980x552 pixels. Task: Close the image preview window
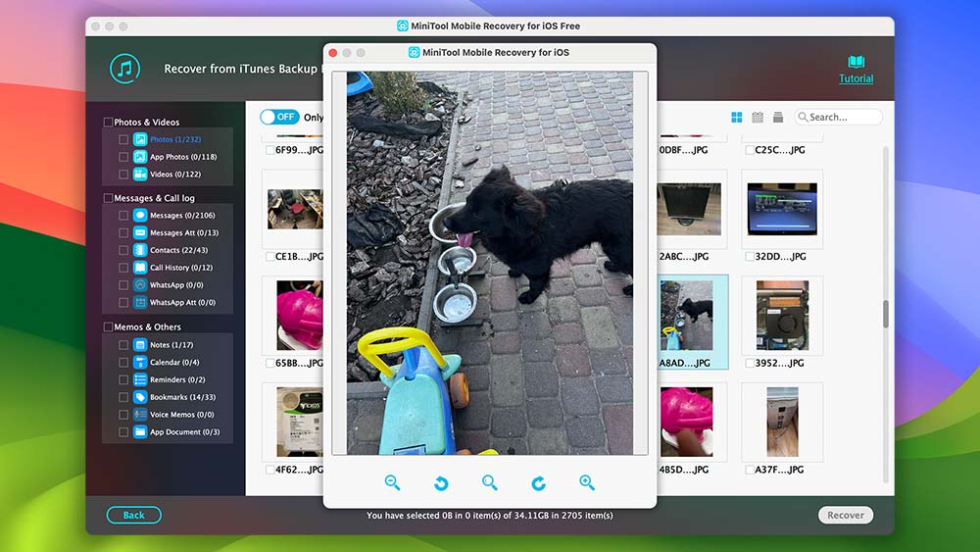333,53
